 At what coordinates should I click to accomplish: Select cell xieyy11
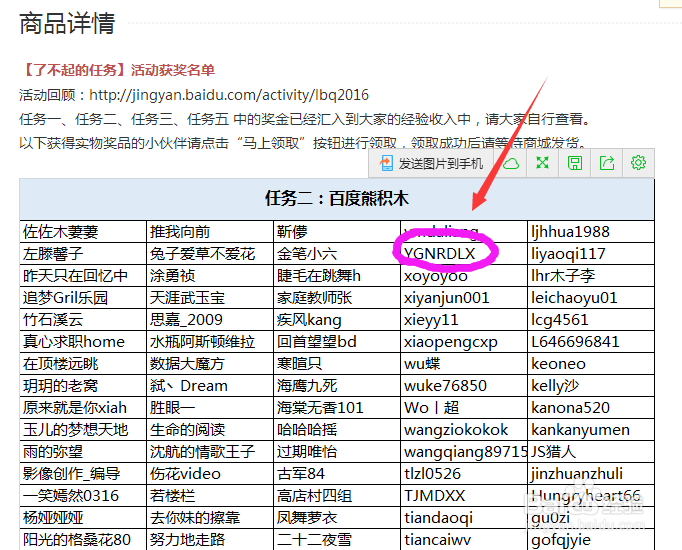pos(464,320)
